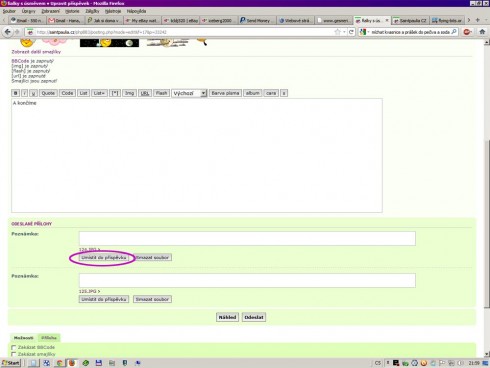
Task: Show more tabs with the right arrow
Action: pyautogui.click(x=469, y=20)
